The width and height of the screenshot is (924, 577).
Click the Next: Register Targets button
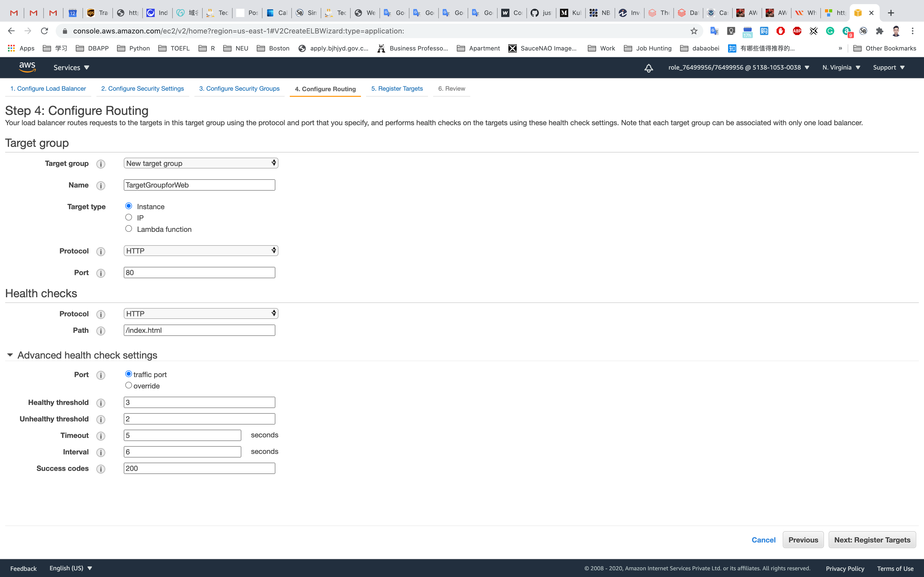coord(872,540)
